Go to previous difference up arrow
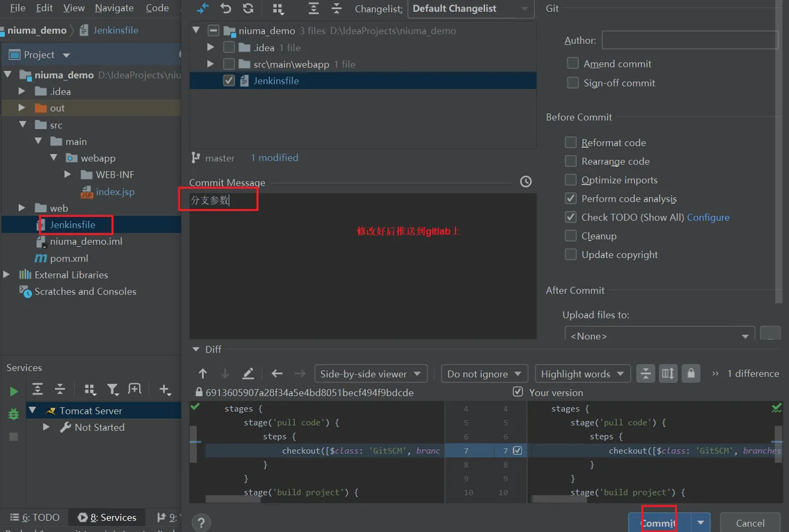 [x=203, y=373]
